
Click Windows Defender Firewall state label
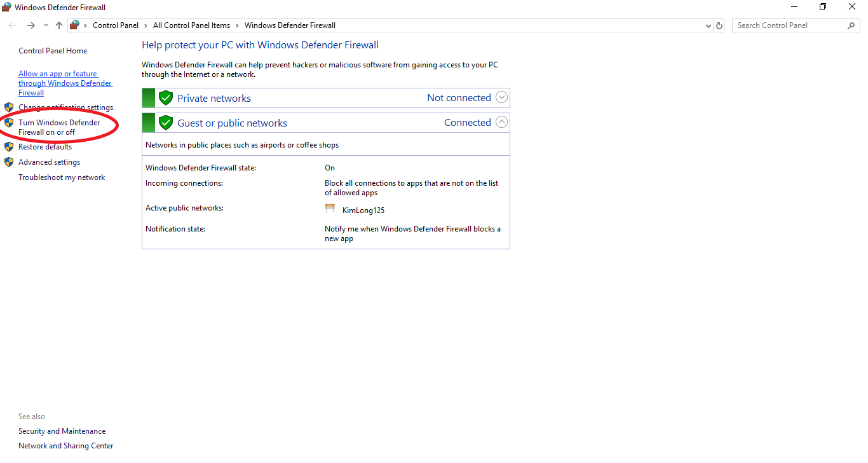201,168
